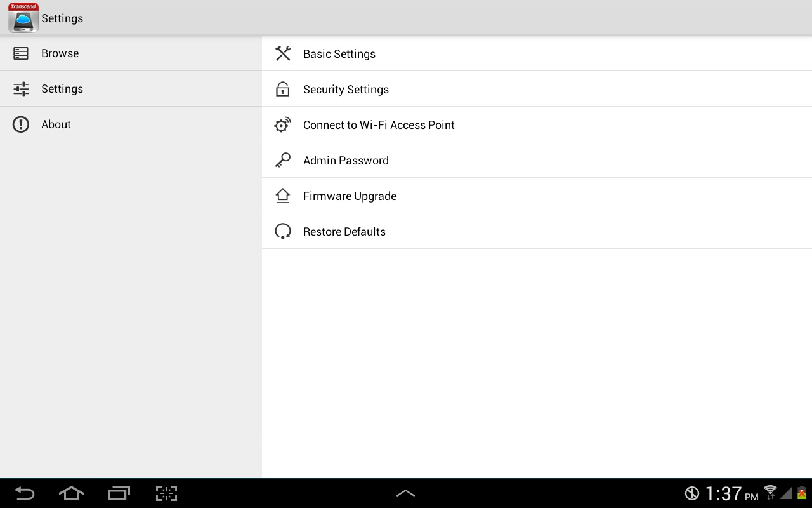Screen dimensions: 812x508
Task: Click the gear icon for Wi-Fi Access Point
Action: pyautogui.click(x=283, y=124)
